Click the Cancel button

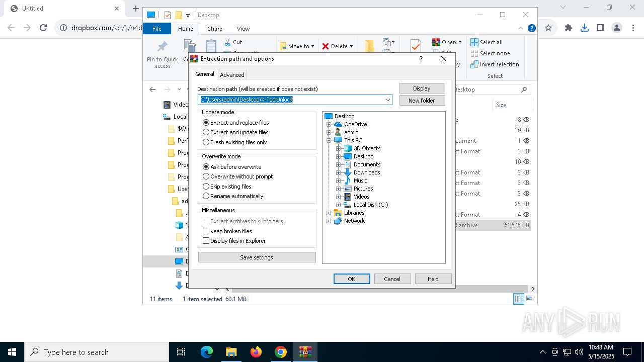[x=392, y=279]
